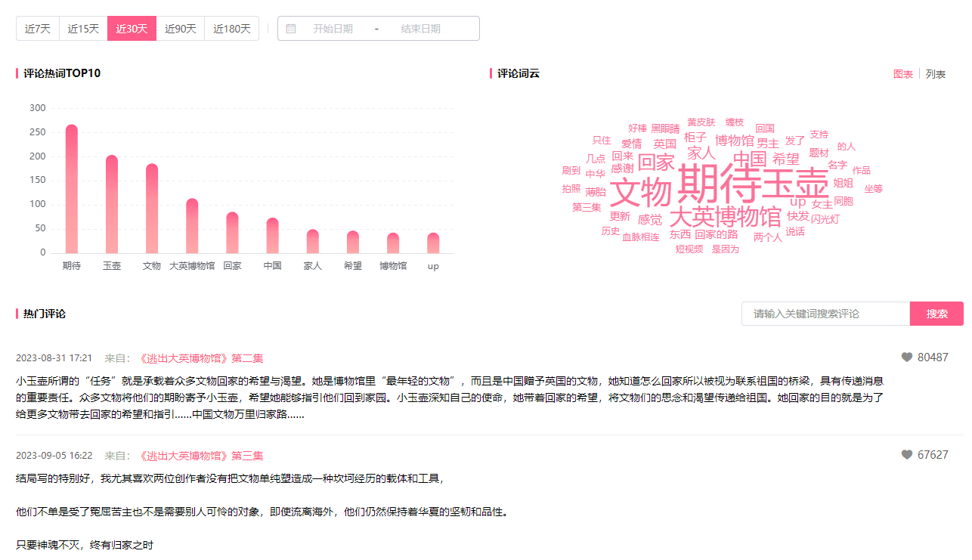Select the 近90天 time range
972x560 pixels.
180,29
